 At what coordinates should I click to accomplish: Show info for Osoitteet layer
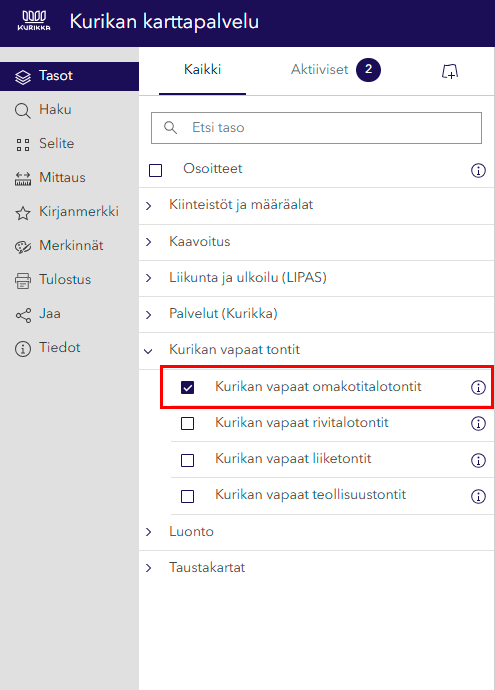pos(478,170)
